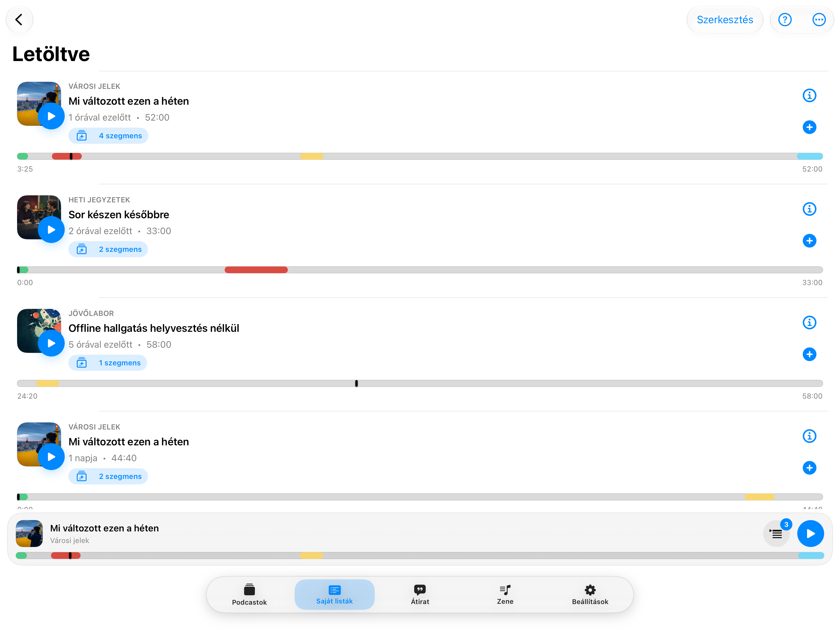Viewport: 840px width, 630px height.
Task: Switch to the Zene tab
Action: [505, 595]
